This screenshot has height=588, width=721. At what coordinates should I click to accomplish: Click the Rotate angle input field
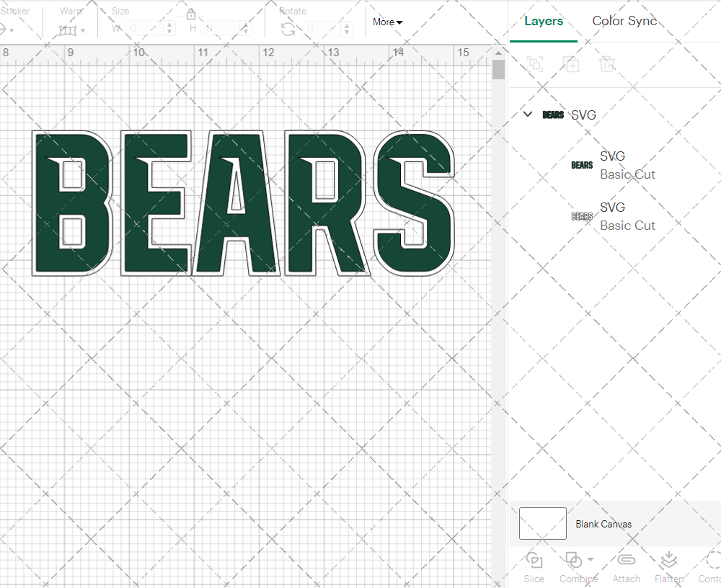(322, 29)
